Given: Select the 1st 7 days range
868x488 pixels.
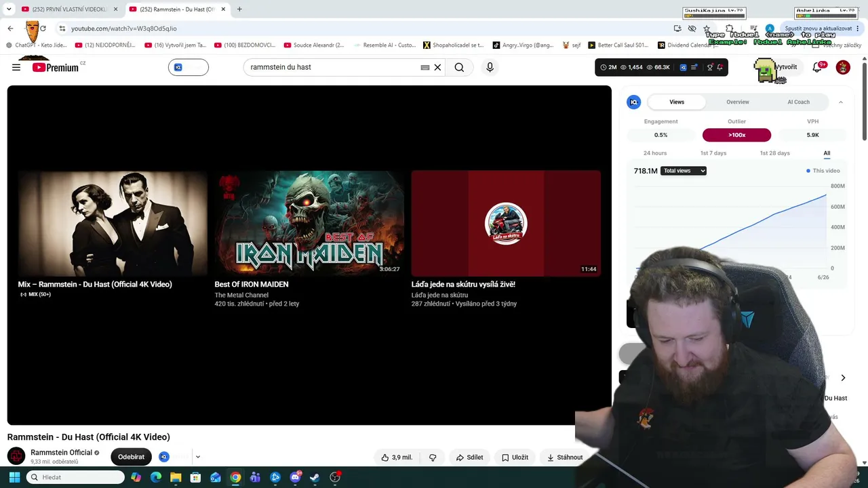Looking at the screenshot, I should click(x=713, y=153).
